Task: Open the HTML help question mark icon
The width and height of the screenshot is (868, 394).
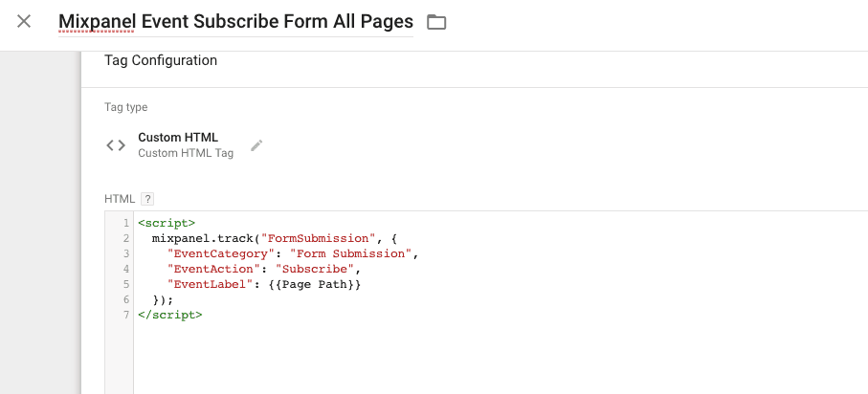Action: 147,199
